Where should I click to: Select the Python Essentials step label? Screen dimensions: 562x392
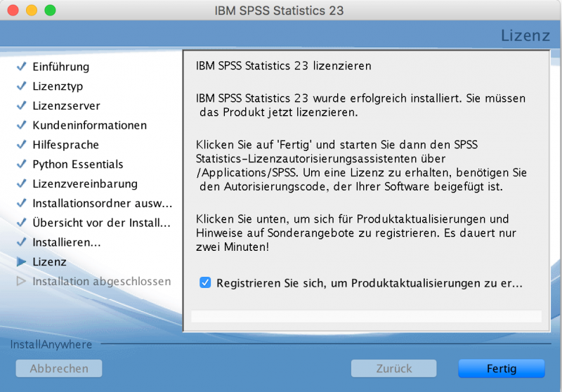tap(78, 164)
